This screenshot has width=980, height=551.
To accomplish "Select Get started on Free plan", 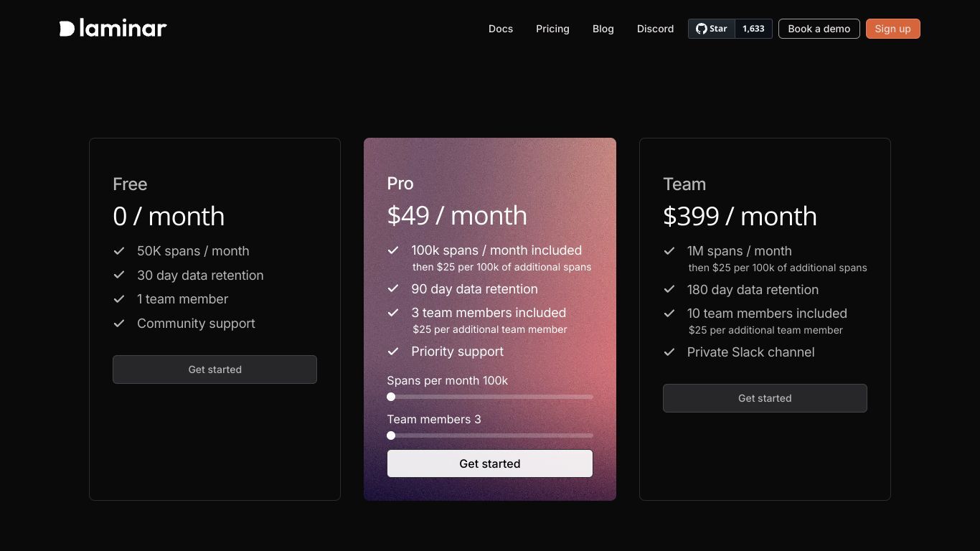I will (215, 369).
